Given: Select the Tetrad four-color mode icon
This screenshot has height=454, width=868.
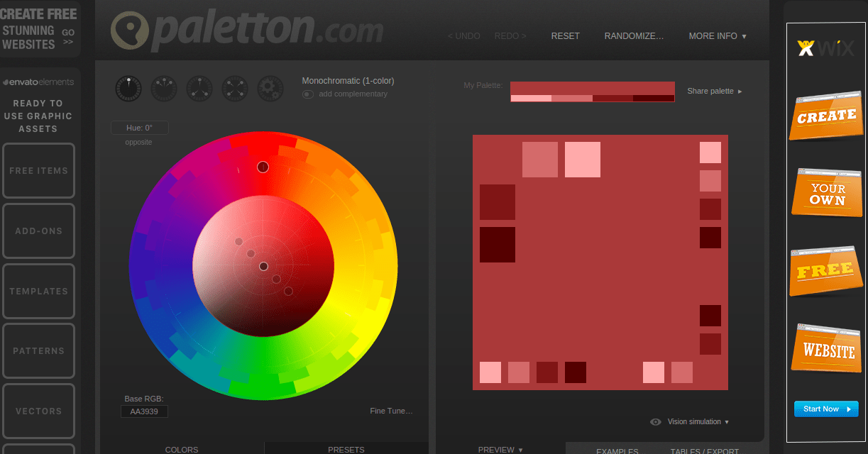Looking at the screenshot, I should (x=235, y=89).
